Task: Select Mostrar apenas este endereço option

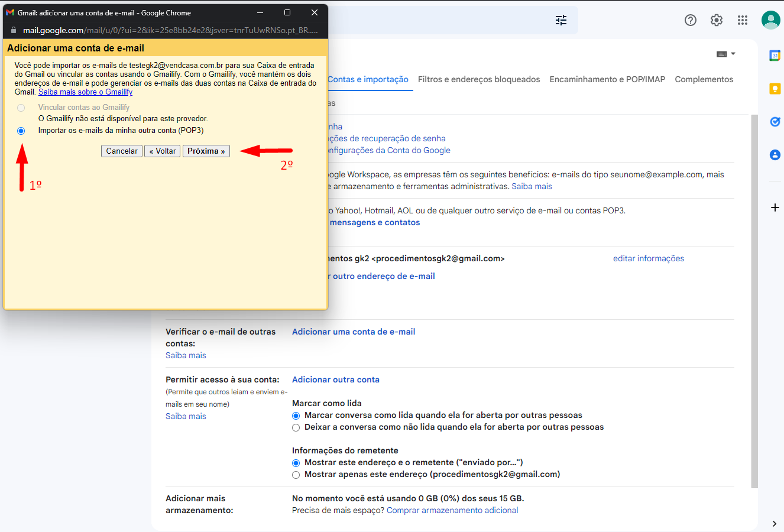Action: point(296,475)
